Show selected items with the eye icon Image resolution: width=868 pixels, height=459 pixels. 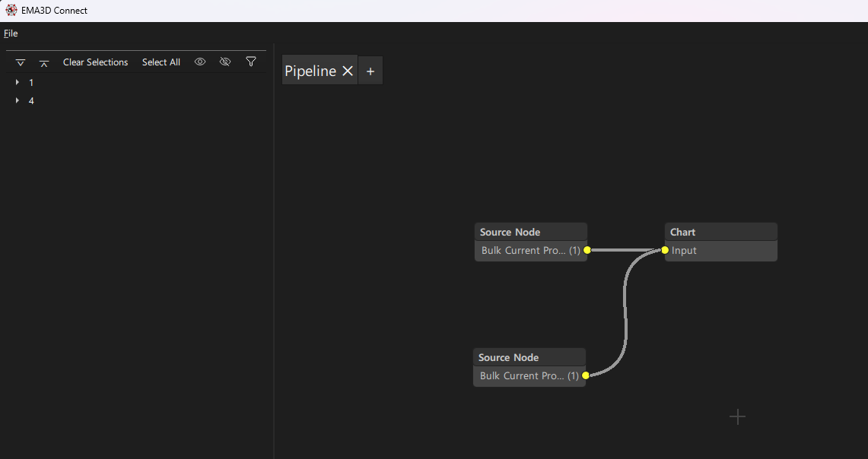click(200, 62)
